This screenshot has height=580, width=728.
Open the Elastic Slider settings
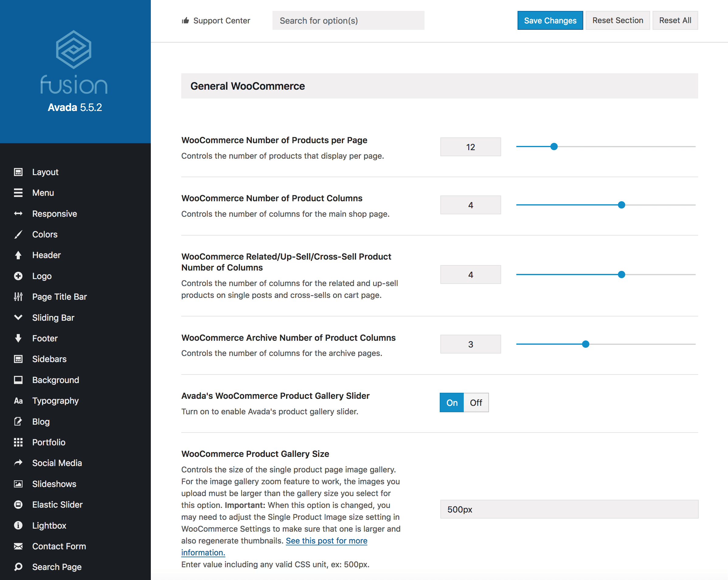click(18, 504)
